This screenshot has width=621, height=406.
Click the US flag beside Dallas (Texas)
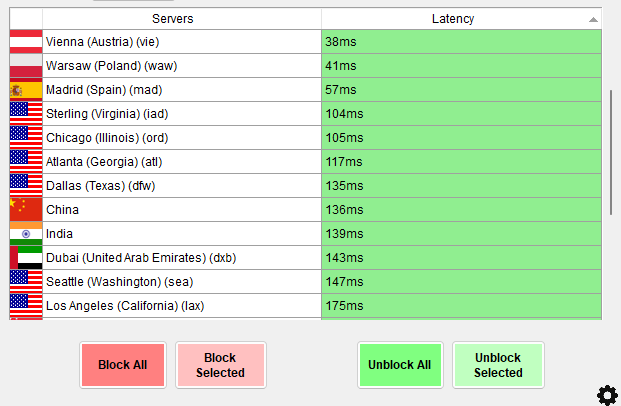26,185
